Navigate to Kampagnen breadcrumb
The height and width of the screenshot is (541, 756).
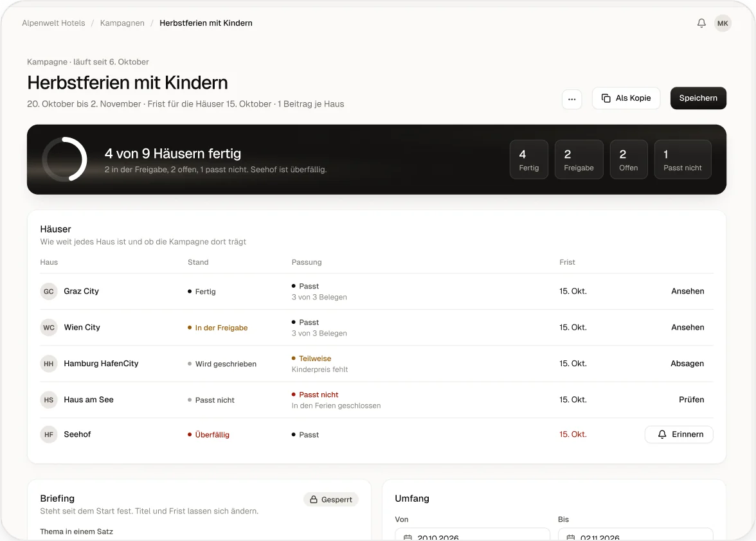click(x=122, y=23)
